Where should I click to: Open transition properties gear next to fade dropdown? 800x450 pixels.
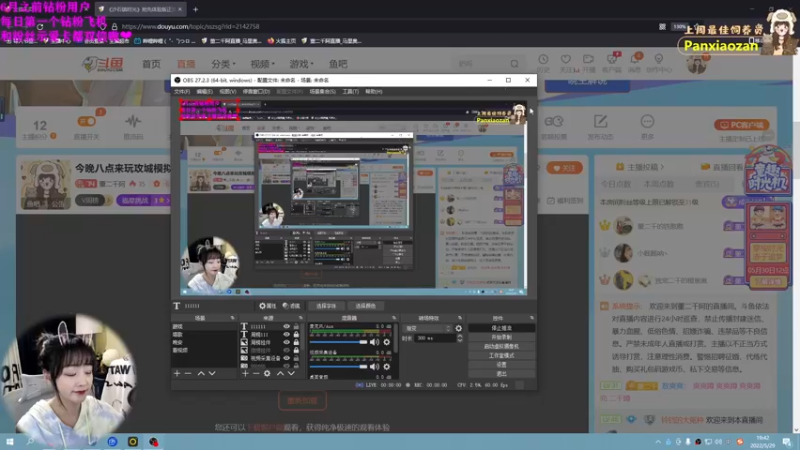point(459,329)
